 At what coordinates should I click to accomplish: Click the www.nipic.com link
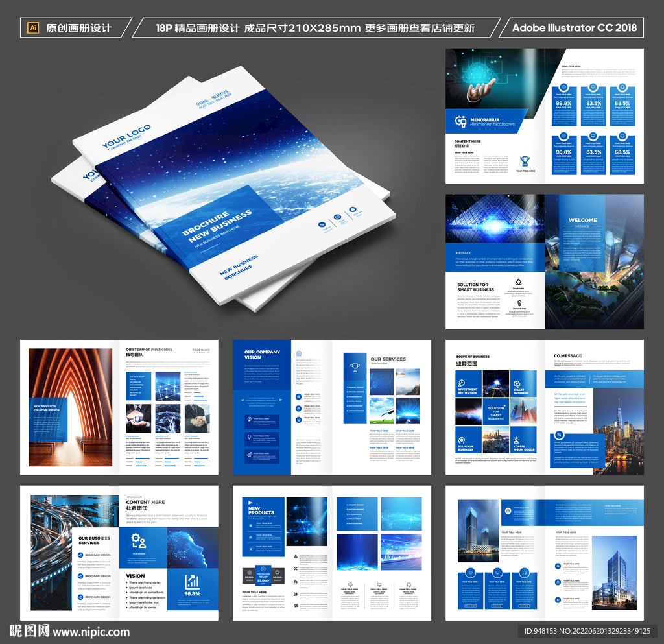(91, 632)
